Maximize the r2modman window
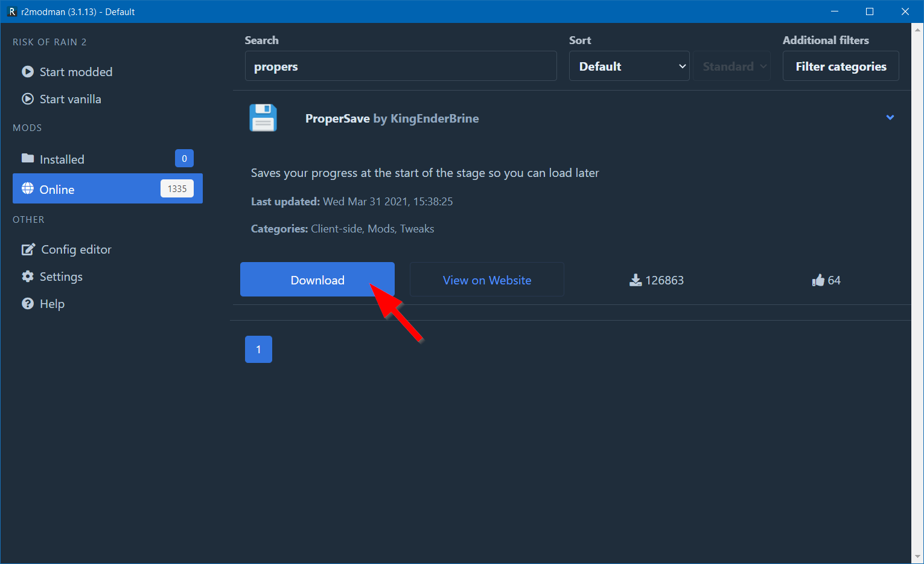Image resolution: width=924 pixels, height=564 pixels. [x=870, y=11]
